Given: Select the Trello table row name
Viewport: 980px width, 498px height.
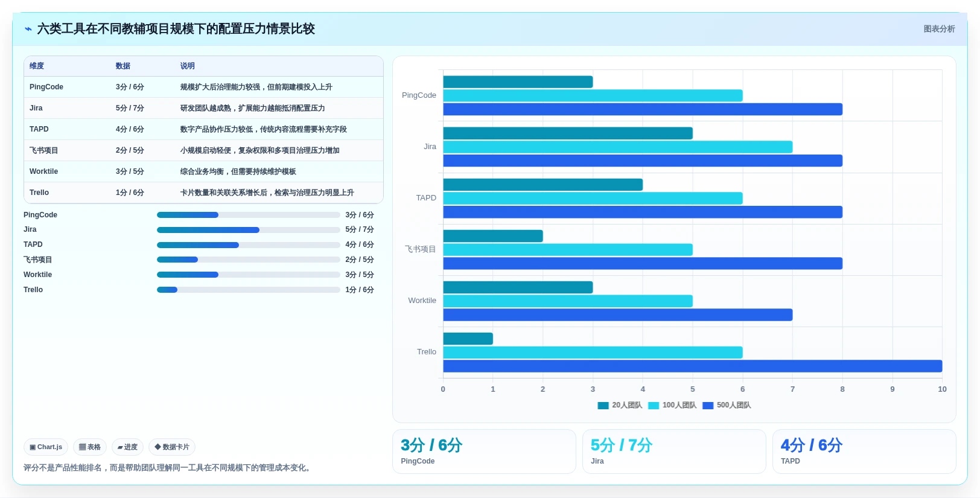Looking at the screenshot, I should pyautogui.click(x=39, y=193).
